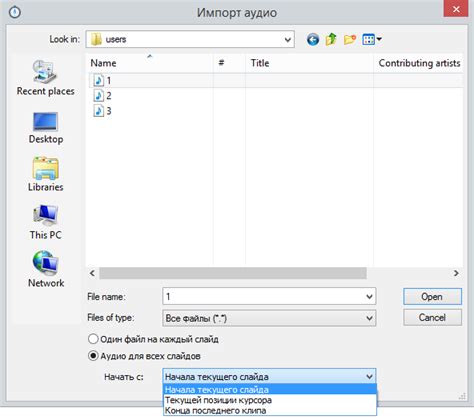
Task: Open the View menu icon
Action: (372, 40)
